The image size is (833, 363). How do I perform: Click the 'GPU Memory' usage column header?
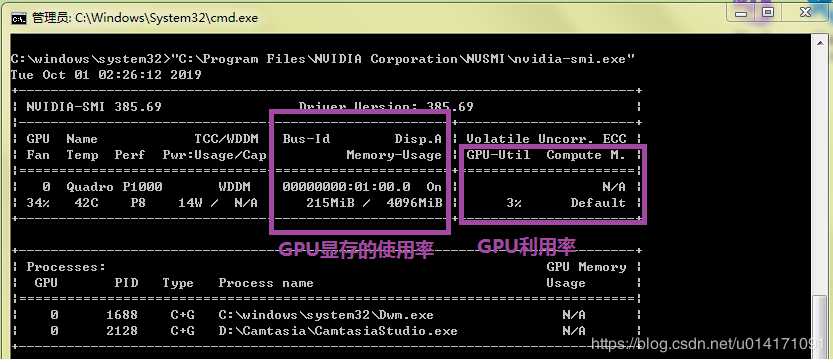(x=586, y=267)
